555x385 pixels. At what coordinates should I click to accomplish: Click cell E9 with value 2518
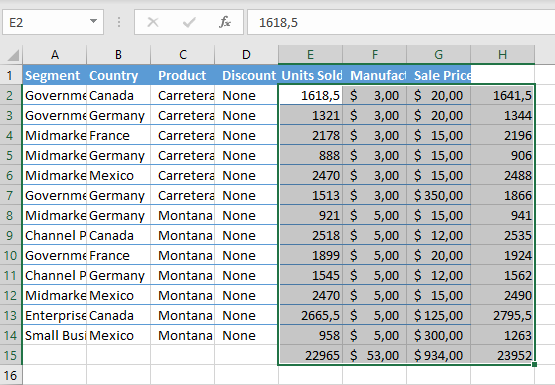click(310, 235)
